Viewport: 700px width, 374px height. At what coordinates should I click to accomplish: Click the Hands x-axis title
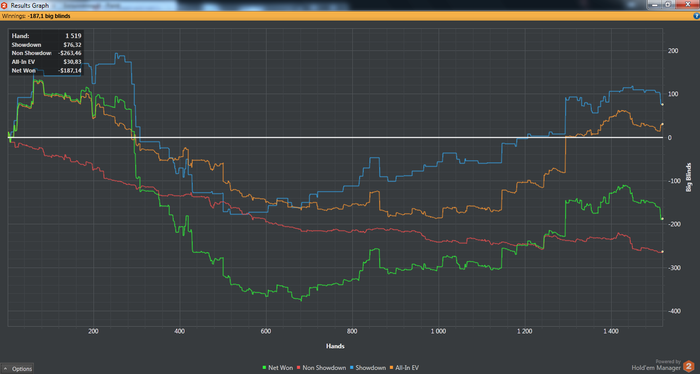(335, 346)
